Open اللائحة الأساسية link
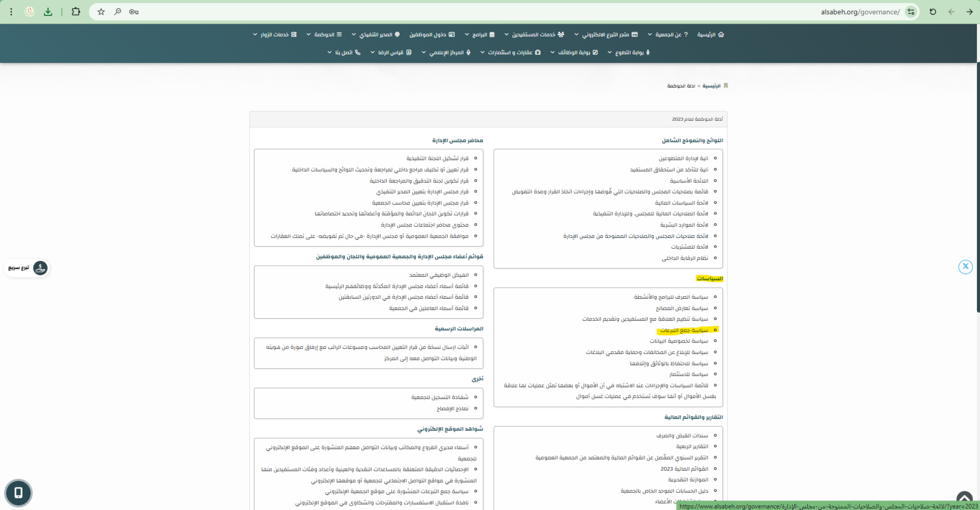Screen dimensions: 980x510 tap(689, 181)
